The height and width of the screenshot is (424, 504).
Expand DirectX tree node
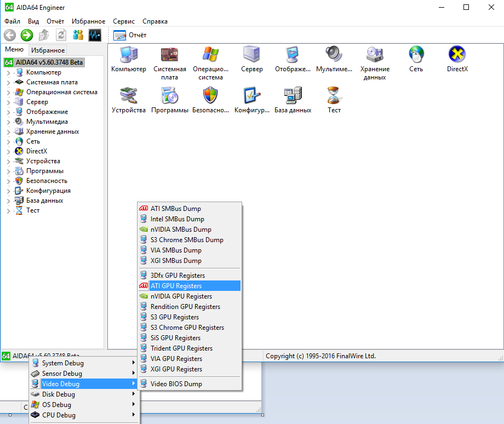click(x=8, y=151)
